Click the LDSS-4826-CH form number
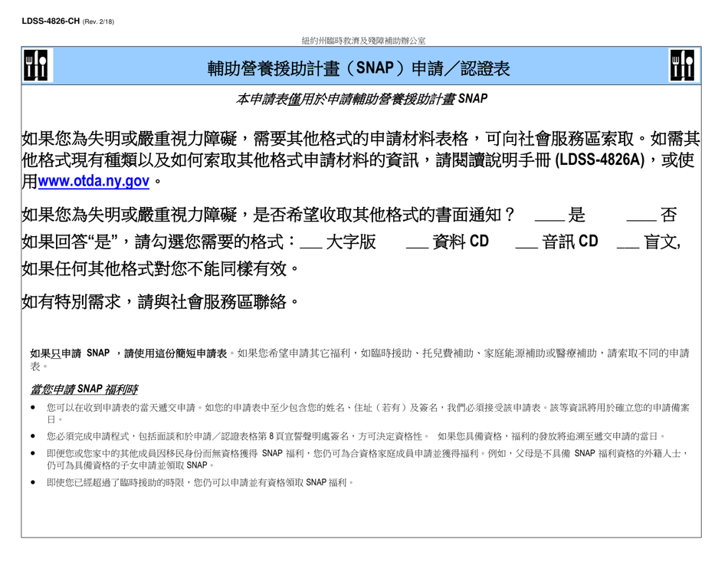728x562 pixels. tap(51, 21)
